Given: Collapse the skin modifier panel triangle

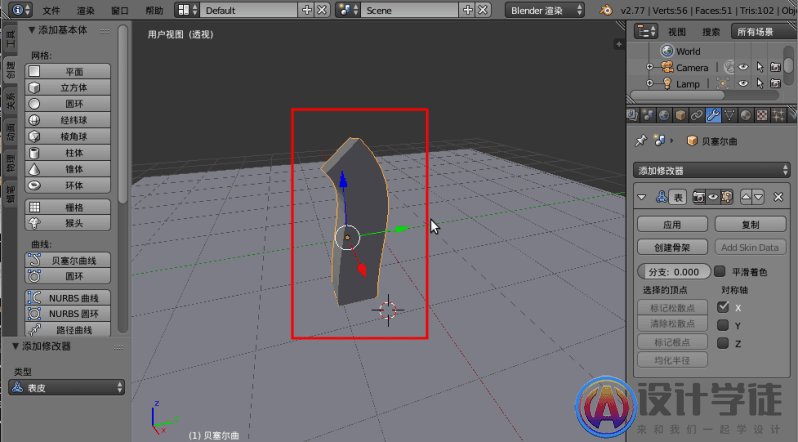Looking at the screenshot, I should pos(642,197).
